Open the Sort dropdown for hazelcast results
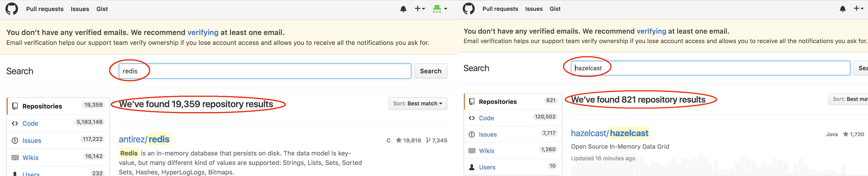The height and width of the screenshot is (176, 868). 848,99
